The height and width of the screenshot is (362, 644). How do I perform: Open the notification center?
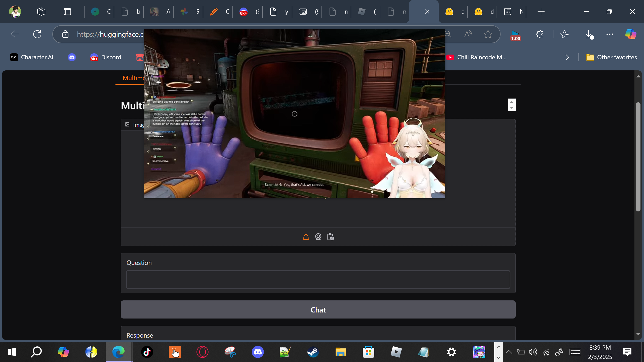[x=627, y=352]
